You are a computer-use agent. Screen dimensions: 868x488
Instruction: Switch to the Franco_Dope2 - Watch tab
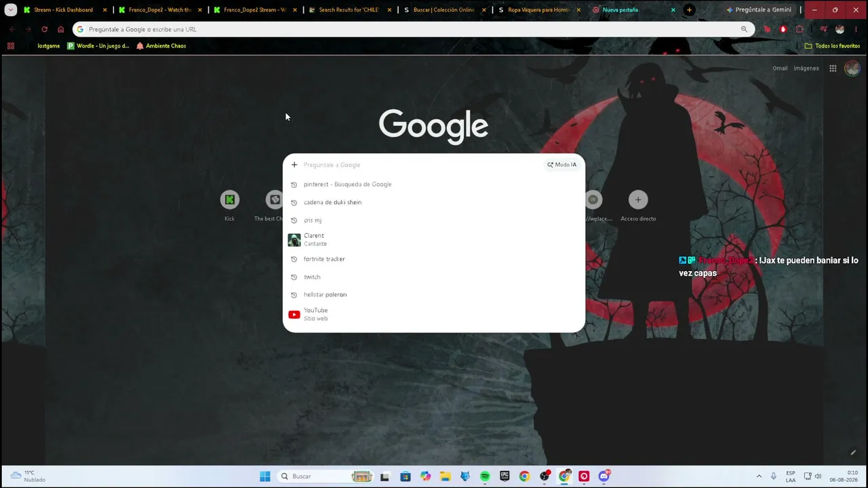(x=159, y=10)
